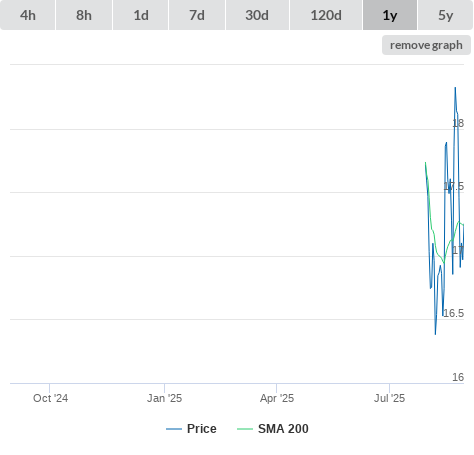
Task: Open the 120d range tab
Action: (326, 15)
